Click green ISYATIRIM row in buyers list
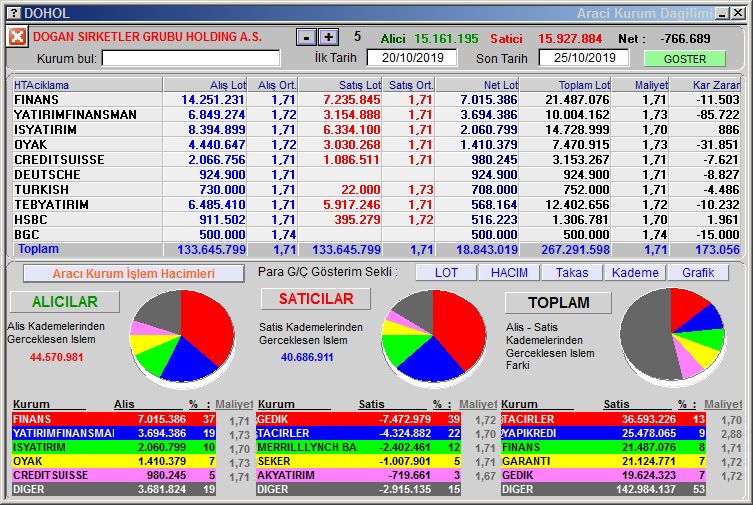 coord(114,447)
